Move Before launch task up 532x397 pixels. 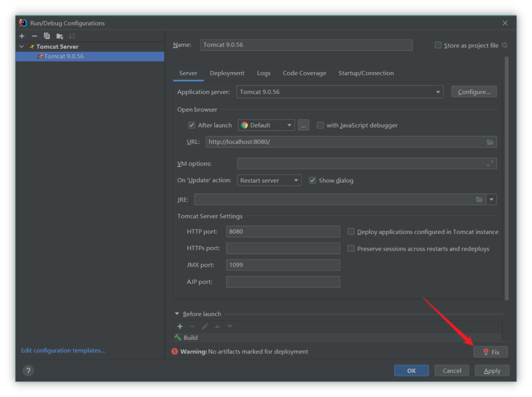click(217, 326)
